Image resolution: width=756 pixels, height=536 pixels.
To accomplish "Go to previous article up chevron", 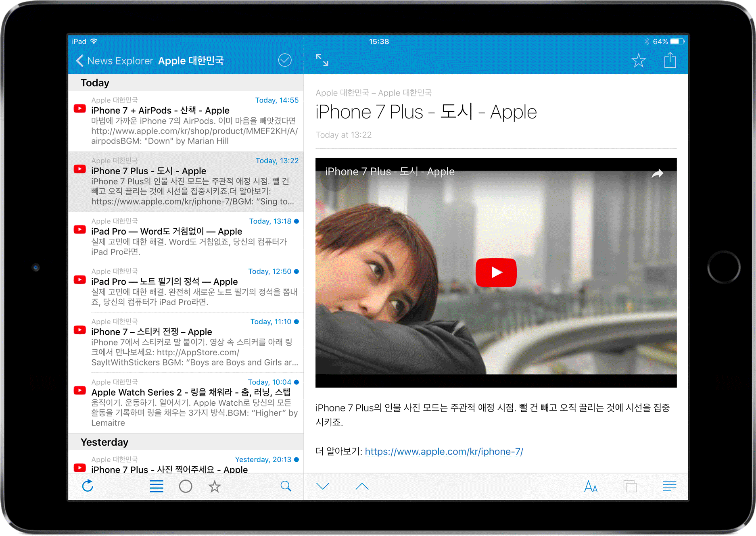I will [362, 486].
